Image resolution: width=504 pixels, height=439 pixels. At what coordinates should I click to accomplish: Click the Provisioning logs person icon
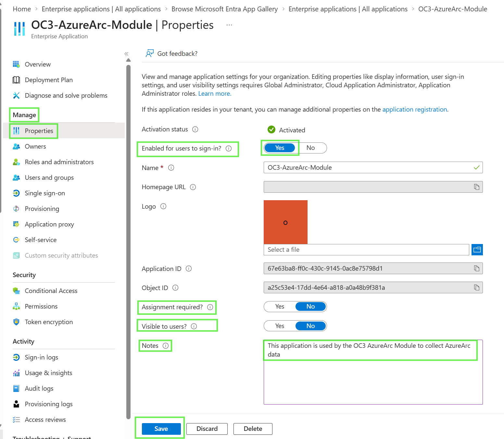click(x=16, y=404)
